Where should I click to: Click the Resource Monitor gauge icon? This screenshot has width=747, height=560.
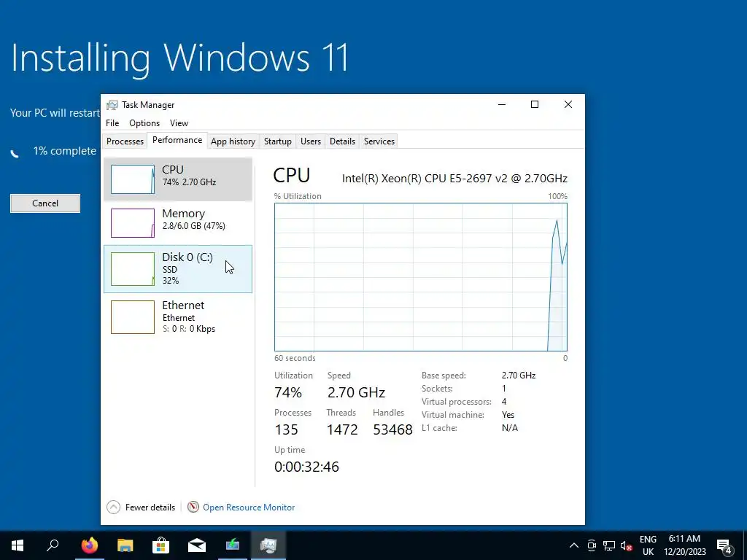pos(193,507)
